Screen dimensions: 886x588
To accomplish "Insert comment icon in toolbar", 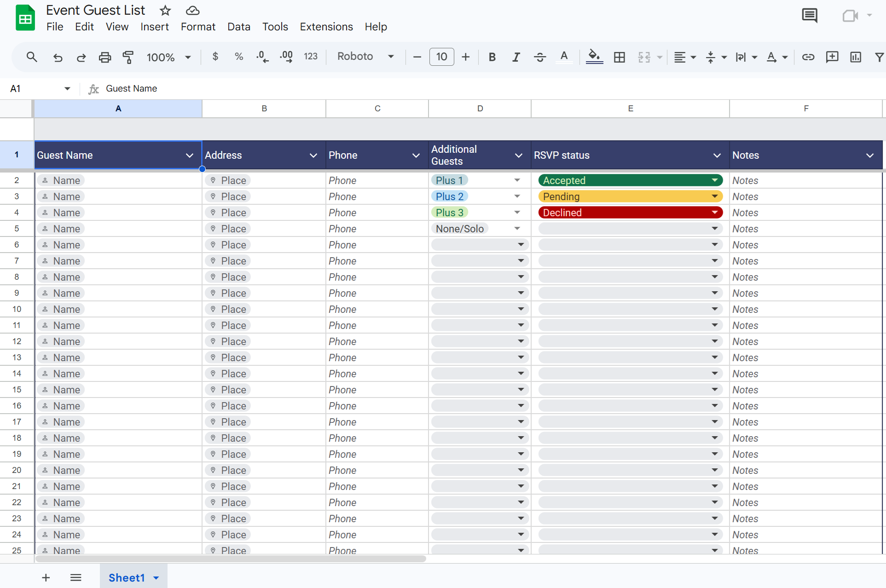I will (832, 57).
